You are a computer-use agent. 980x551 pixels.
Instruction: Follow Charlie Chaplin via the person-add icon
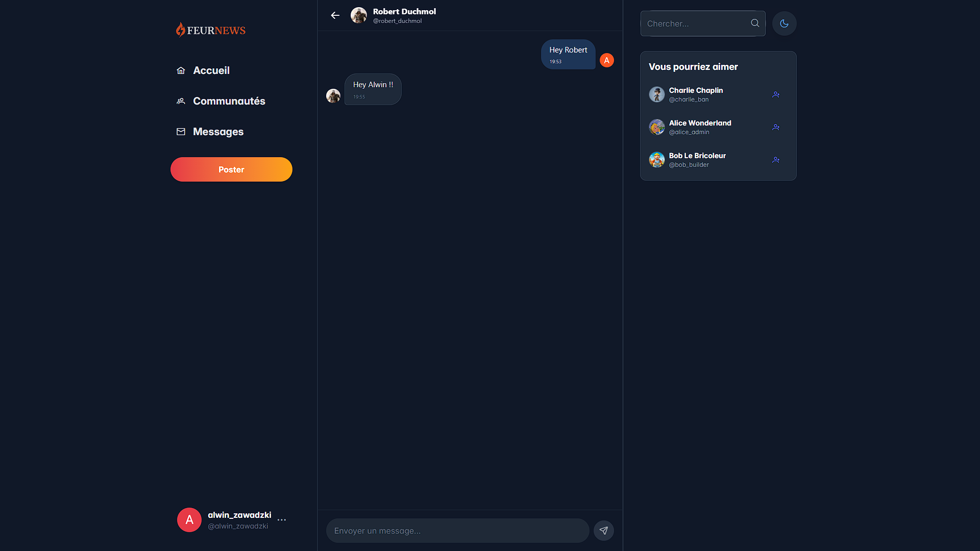pos(776,94)
